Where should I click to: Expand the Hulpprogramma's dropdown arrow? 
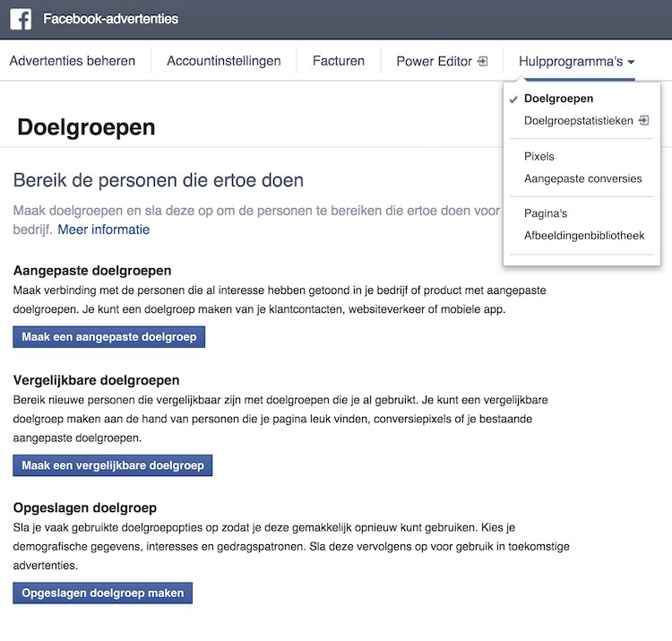point(631,62)
